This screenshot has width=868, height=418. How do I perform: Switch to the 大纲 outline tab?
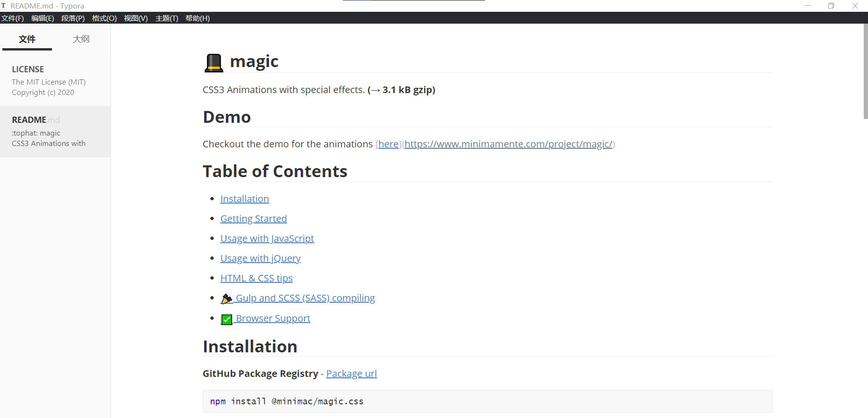(x=81, y=39)
